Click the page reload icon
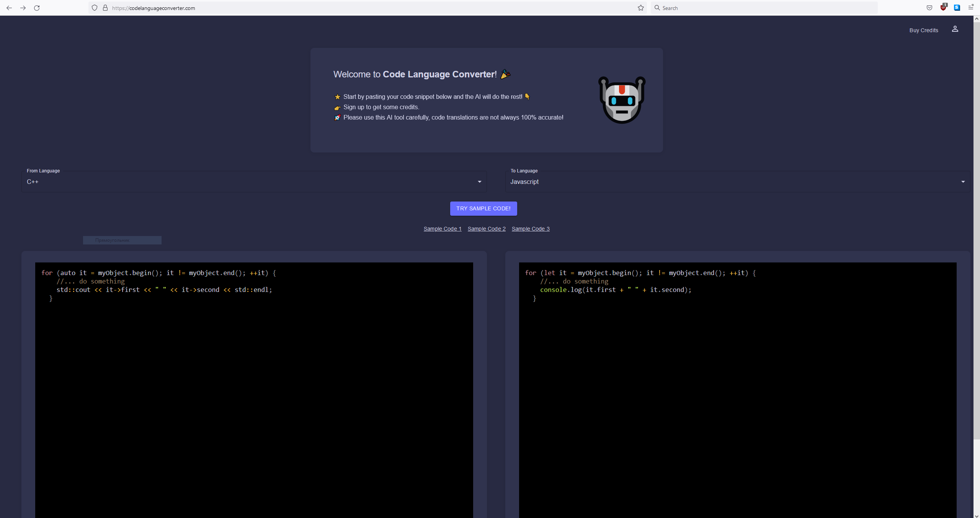980x518 pixels. point(36,8)
